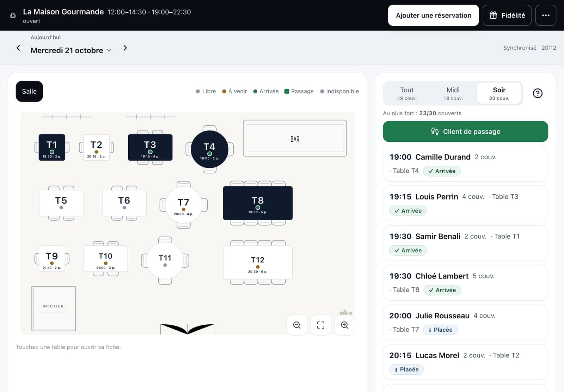564x392 pixels.
Task: Click the ACCUEIL reception area
Action: tap(54, 309)
